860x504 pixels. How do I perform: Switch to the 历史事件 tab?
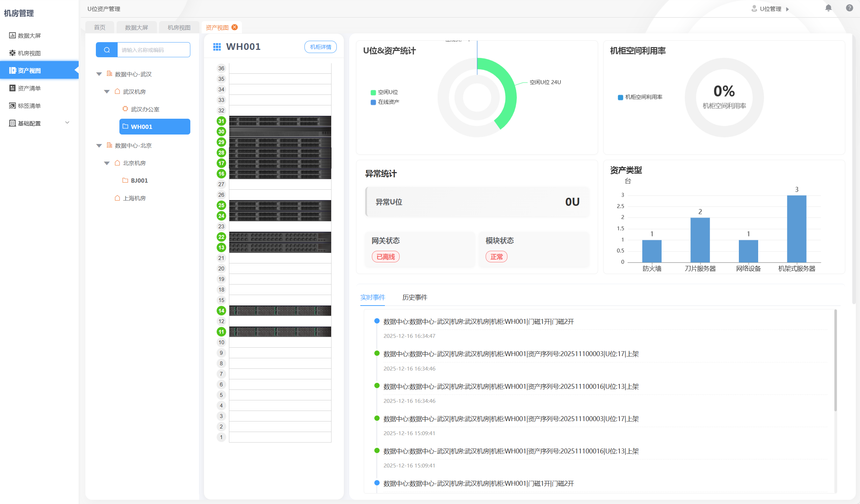pyautogui.click(x=414, y=297)
